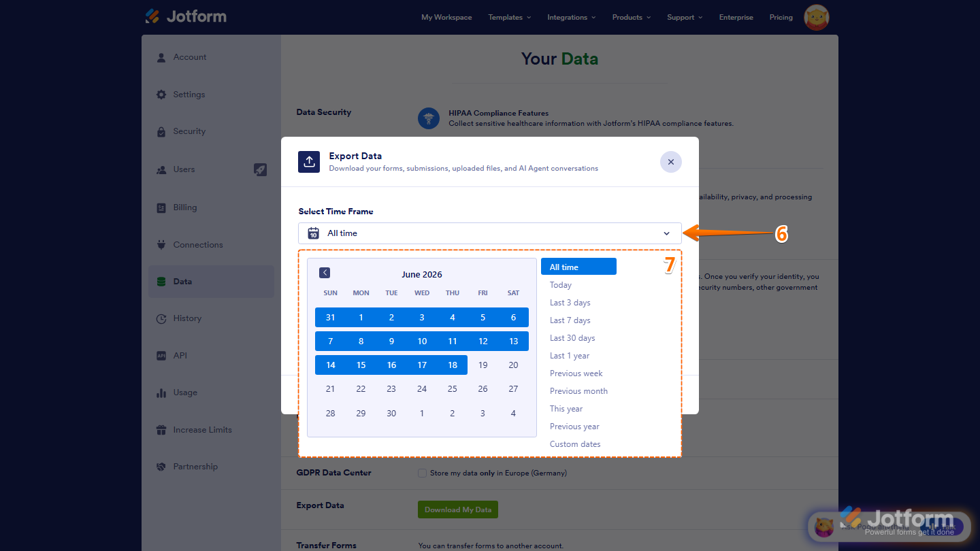Pick June 19 in the calendar
Image resolution: width=980 pixels, height=551 pixels.
click(x=483, y=365)
